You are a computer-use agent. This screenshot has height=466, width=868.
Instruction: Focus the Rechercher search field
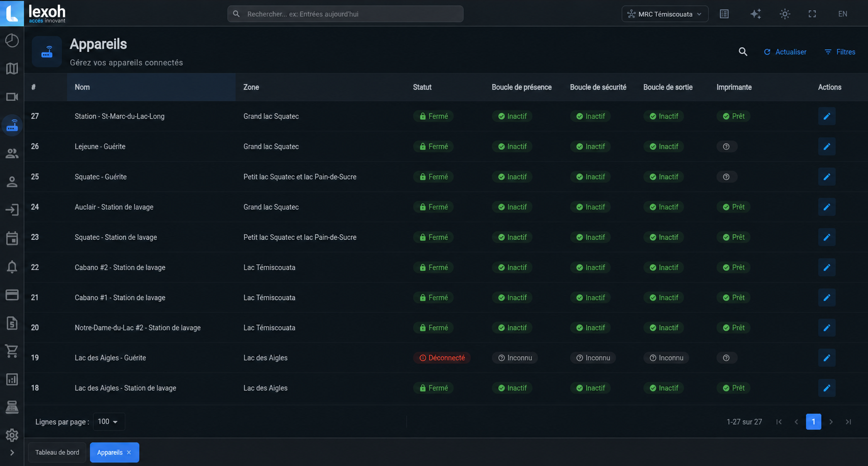pyautogui.click(x=345, y=14)
